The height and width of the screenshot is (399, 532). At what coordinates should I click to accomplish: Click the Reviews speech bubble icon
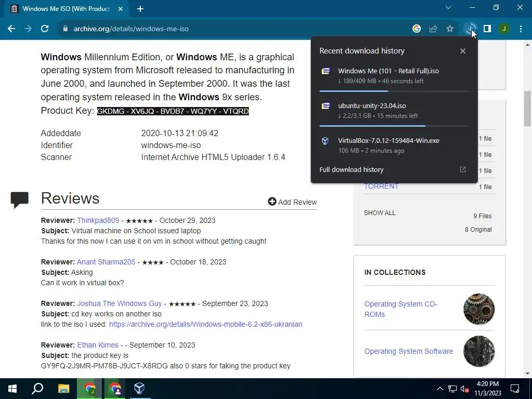[20, 200]
